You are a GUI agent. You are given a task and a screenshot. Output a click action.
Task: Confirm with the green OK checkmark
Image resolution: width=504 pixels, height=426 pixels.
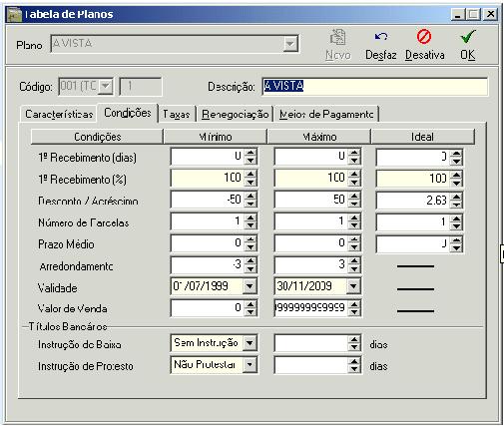468,36
